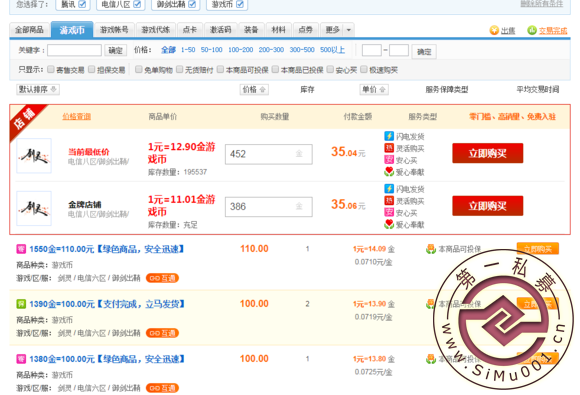580x395 pixels.
Task: Click 安心买 icon in 386 row
Action: tap(389, 212)
